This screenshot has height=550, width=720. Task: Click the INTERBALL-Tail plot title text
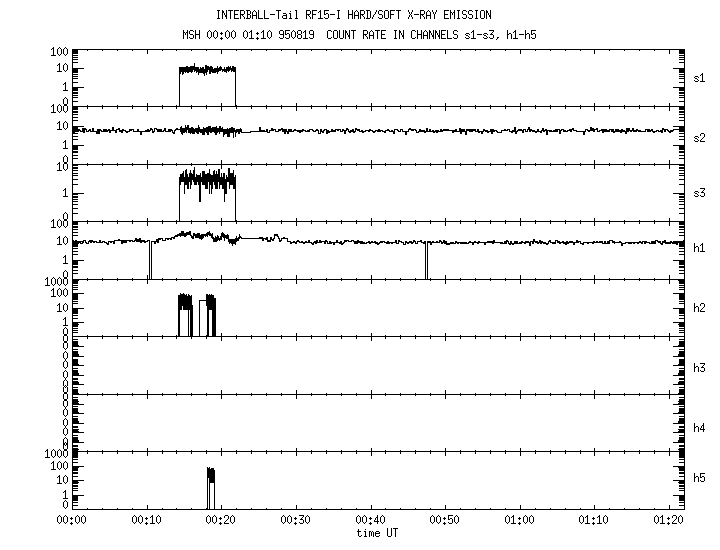354,15
